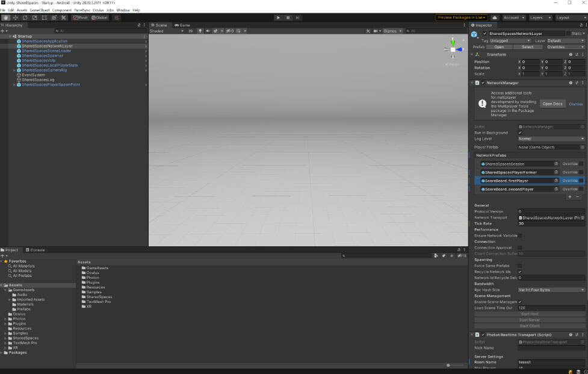
Task: Select the Move tool
Action: pyautogui.click(x=15, y=17)
